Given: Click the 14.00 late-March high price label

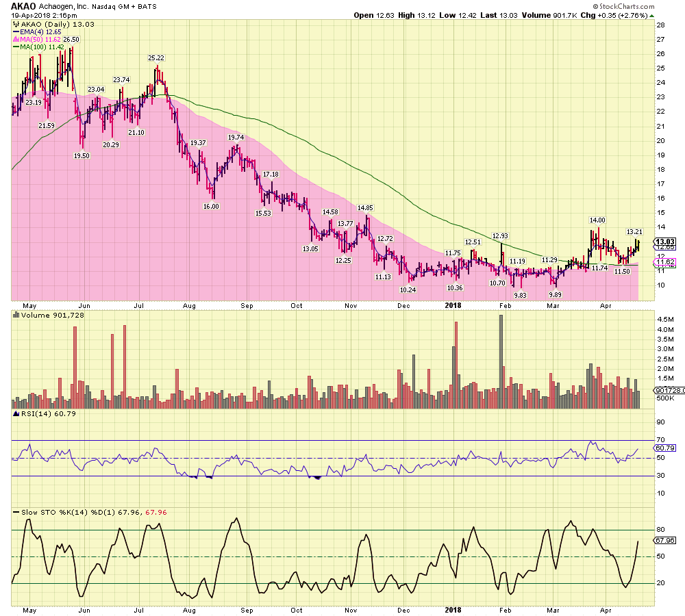Looking at the screenshot, I should 599,220.
